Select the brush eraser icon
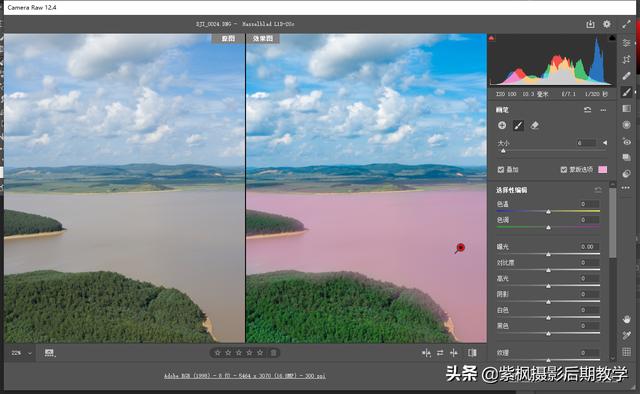Screen dimensions: 640x394 click(x=534, y=126)
